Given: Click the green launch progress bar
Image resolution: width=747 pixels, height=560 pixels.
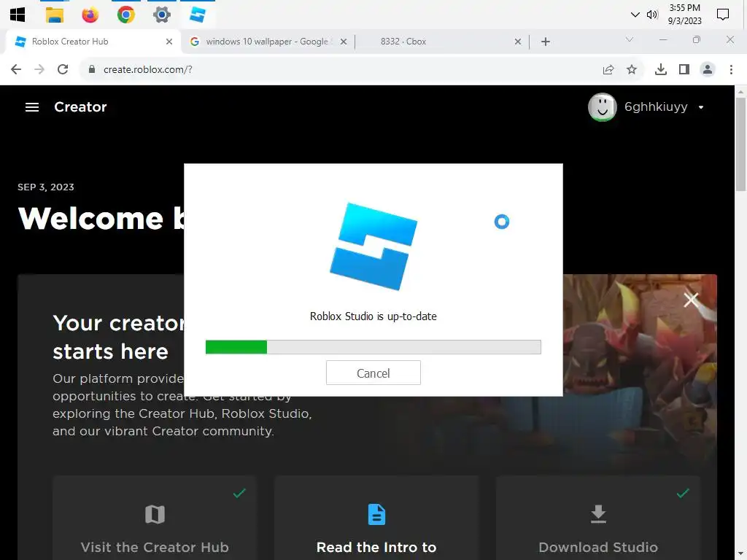Looking at the screenshot, I should [x=373, y=347].
